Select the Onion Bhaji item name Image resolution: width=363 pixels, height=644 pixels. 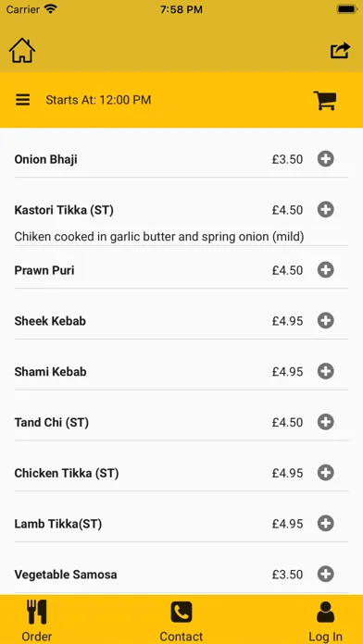point(45,159)
